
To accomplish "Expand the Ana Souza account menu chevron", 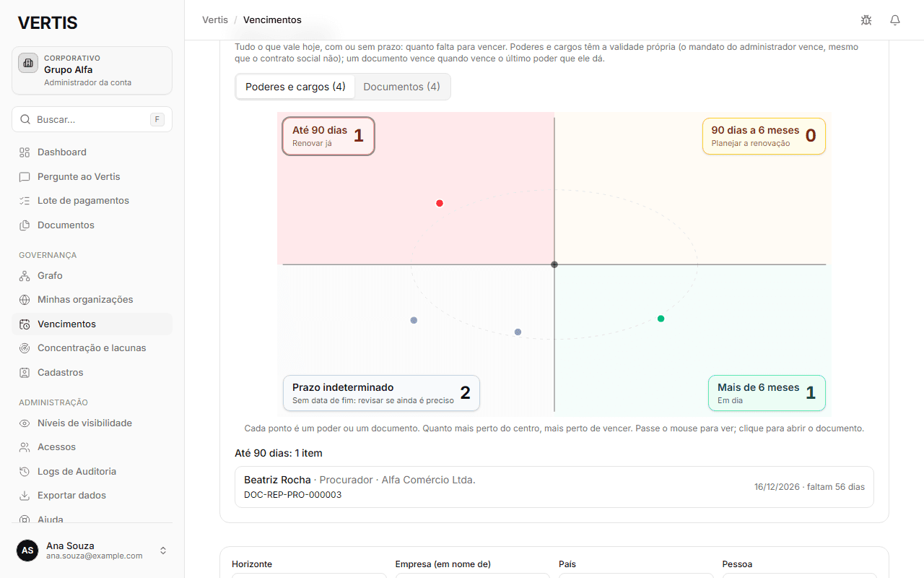I will [x=163, y=551].
